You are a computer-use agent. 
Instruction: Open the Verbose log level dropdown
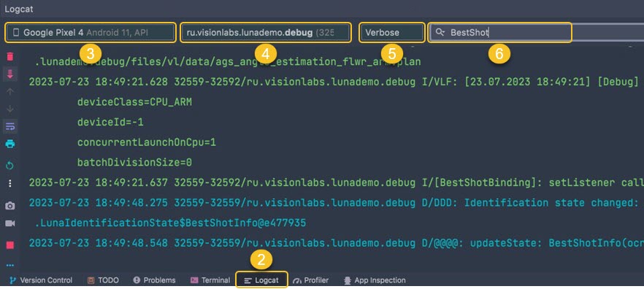pos(392,32)
